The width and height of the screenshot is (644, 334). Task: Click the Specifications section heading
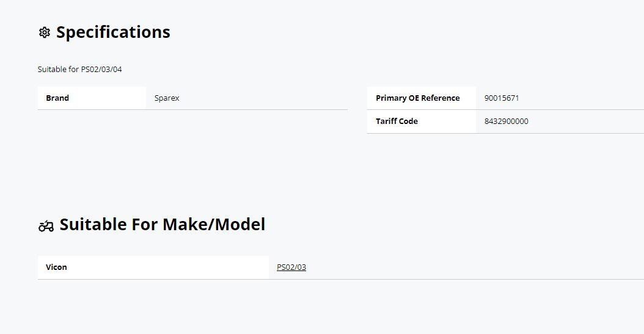coord(113,32)
